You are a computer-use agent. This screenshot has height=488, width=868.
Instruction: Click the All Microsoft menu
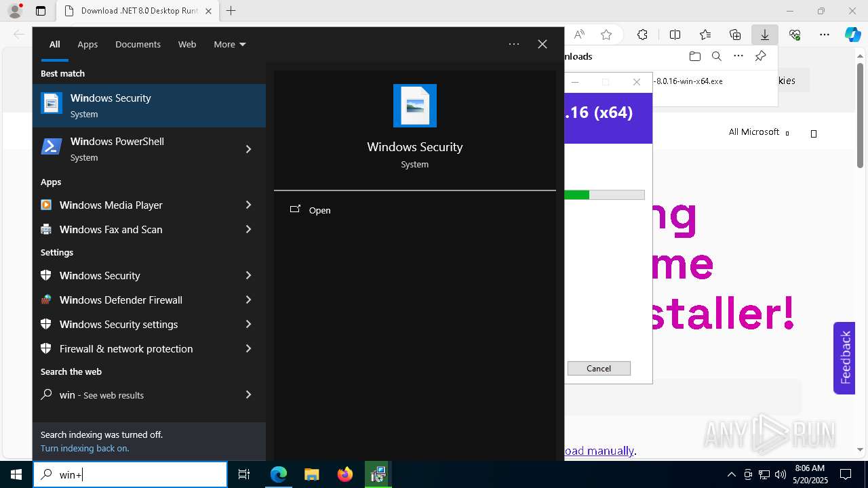(x=759, y=132)
